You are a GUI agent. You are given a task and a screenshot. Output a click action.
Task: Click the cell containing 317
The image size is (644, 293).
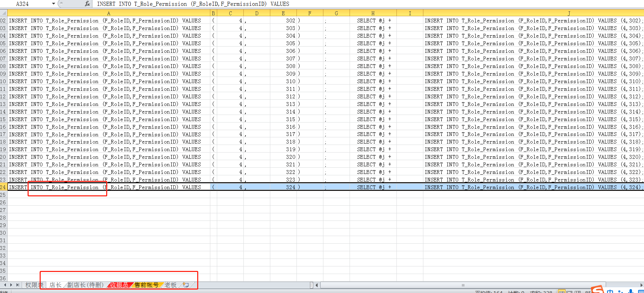point(283,134)
